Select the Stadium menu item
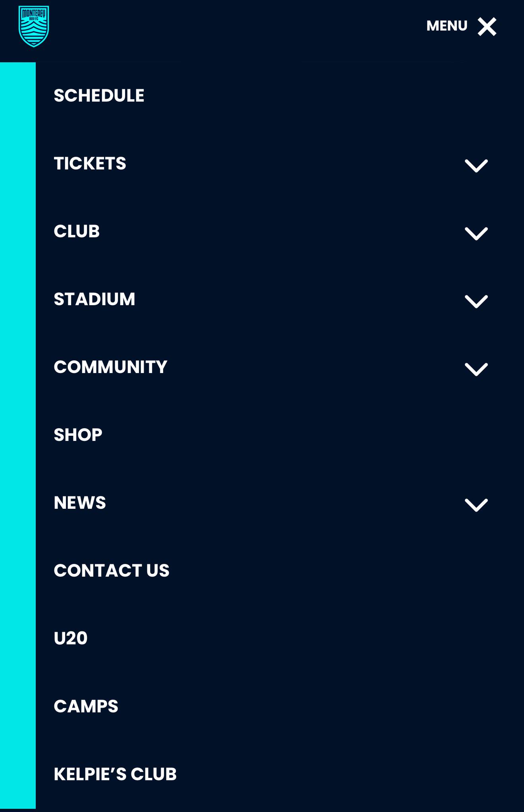Viewport: 524px width, 812px height. [x=94, y=299]
